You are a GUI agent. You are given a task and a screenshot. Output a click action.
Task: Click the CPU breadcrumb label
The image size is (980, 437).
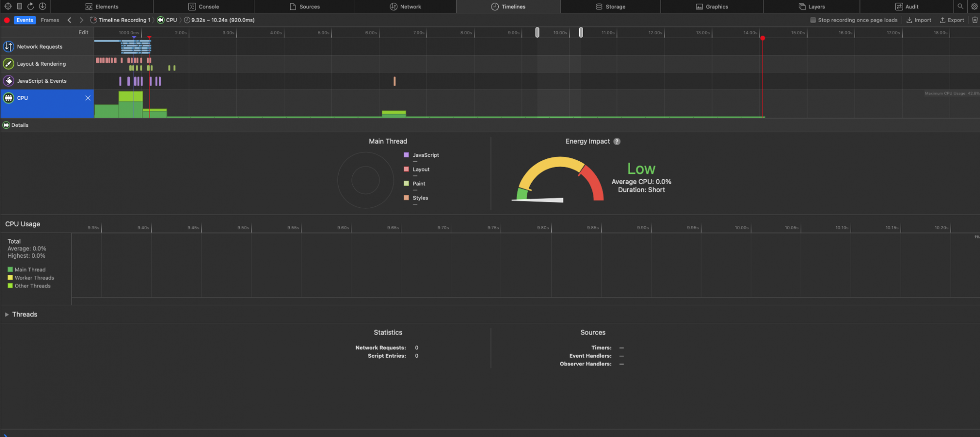point(171,20)
